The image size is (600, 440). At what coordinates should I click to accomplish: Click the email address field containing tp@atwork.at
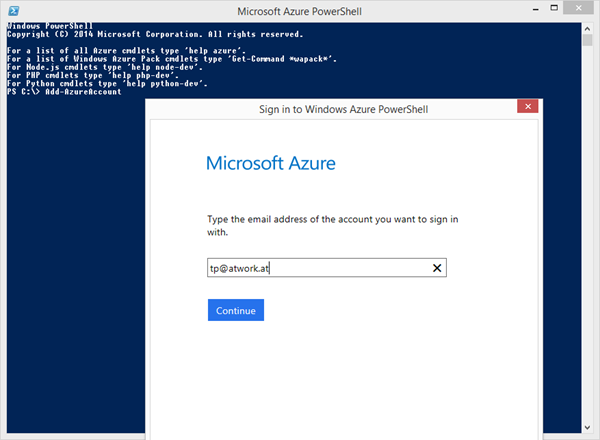pos(310,268)
